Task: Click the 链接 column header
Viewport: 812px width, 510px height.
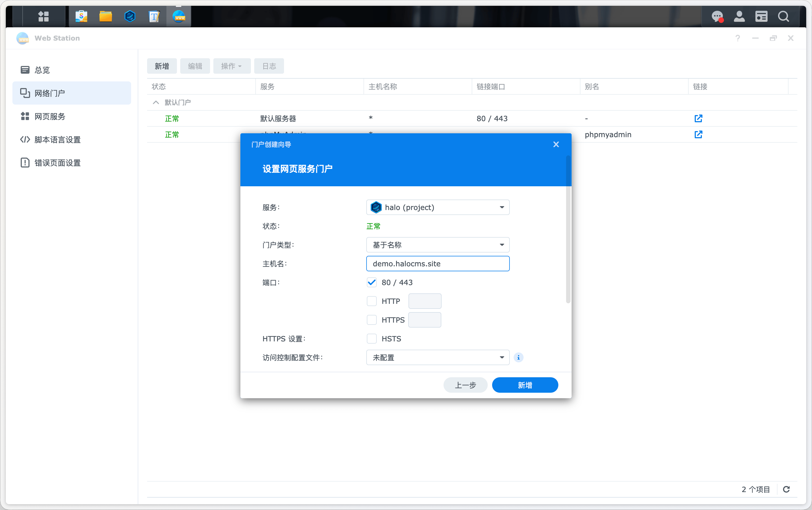Action: (739, 87)
